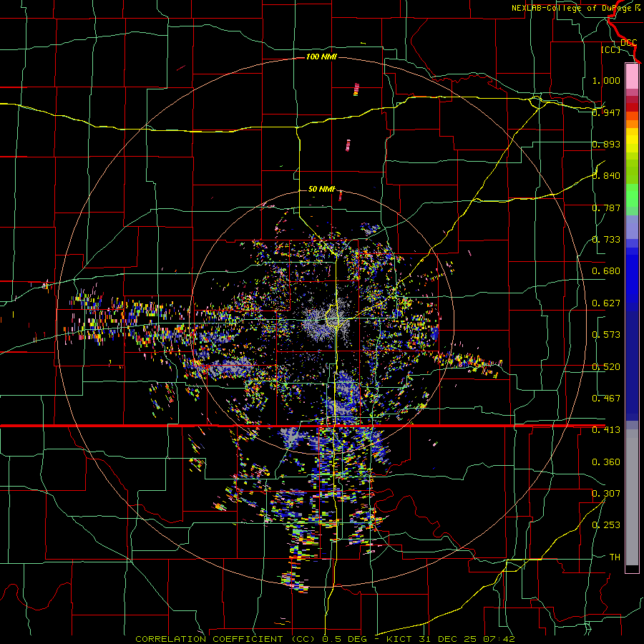Click the pink top segment of the color bar
The height and width of the screenshot is (644, 644).
(x=632, y=77)
